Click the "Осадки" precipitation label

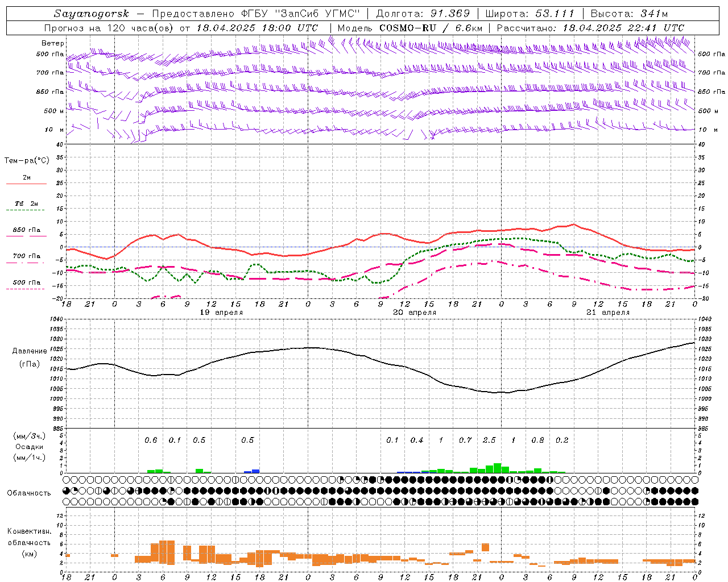(29, 447)
